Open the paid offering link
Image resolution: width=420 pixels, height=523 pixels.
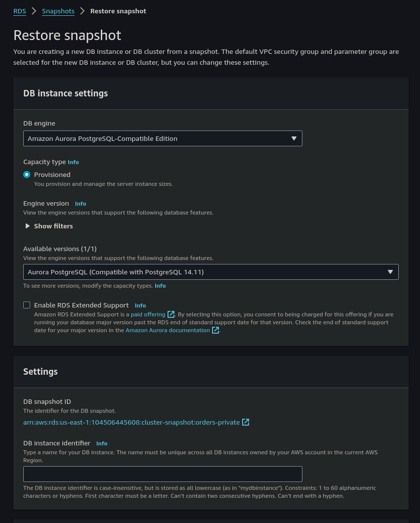point(148,314)
